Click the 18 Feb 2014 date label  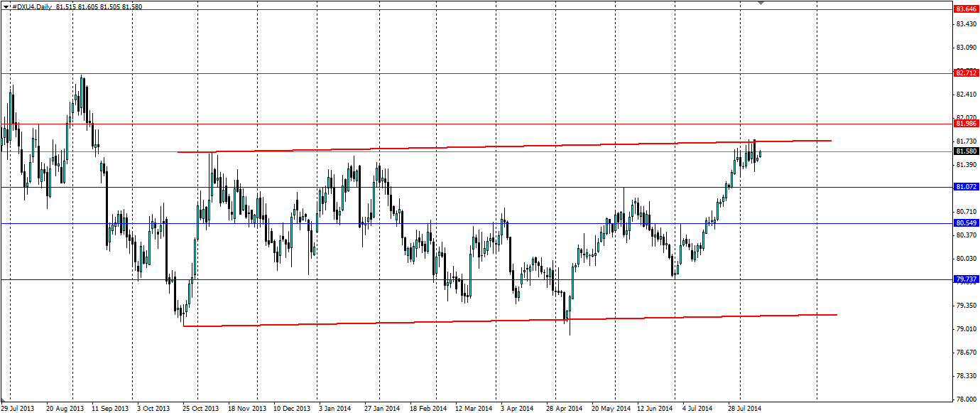coord(428,409)
